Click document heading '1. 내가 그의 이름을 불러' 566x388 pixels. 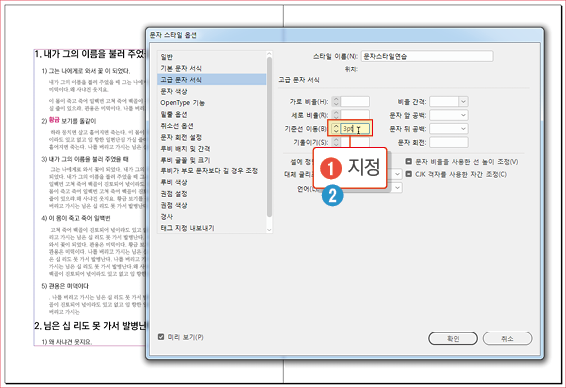(x=89, y=54)
